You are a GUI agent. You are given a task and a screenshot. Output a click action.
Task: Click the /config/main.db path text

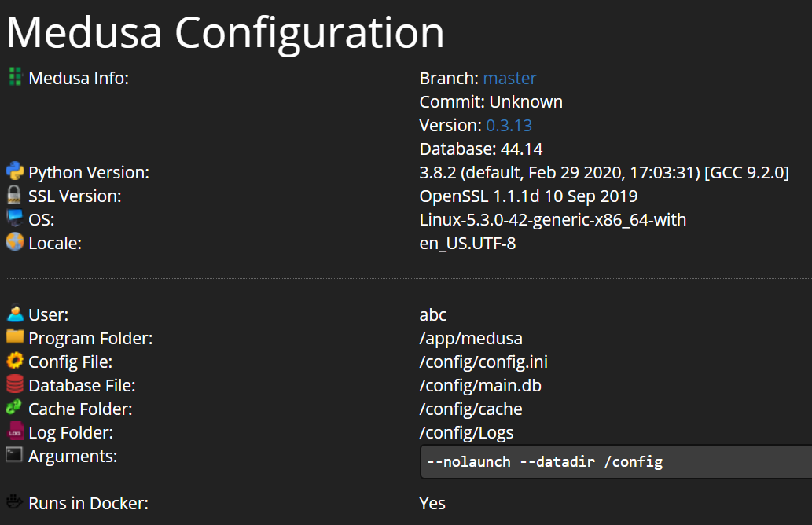pos(480,386)
